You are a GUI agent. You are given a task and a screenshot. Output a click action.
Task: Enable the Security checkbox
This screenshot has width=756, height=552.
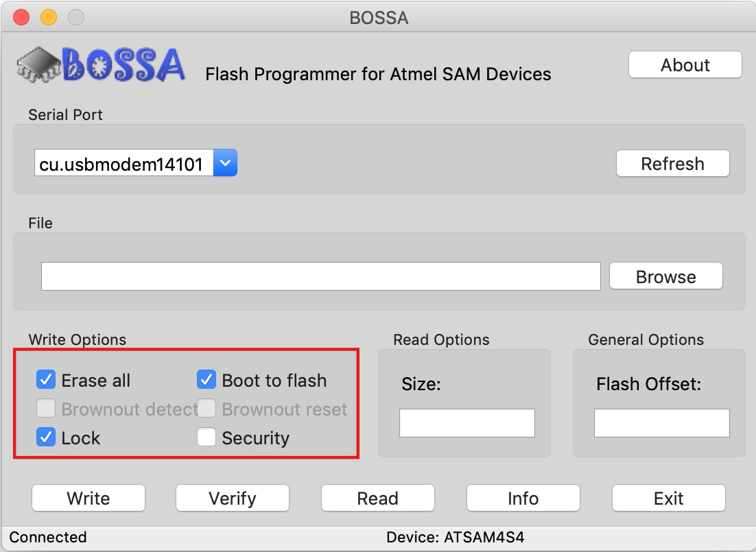[x=206, y=437]
